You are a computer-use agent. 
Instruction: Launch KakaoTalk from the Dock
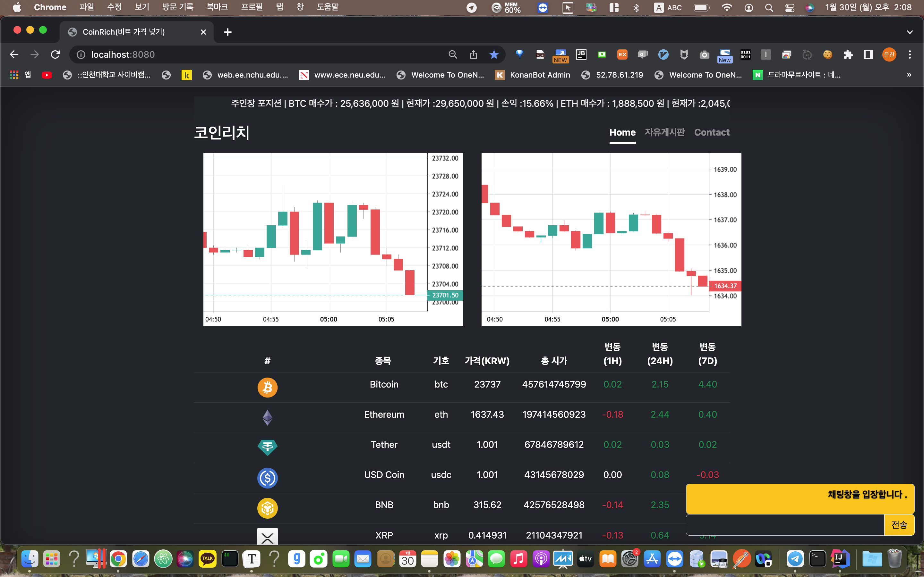coord(207,558)
